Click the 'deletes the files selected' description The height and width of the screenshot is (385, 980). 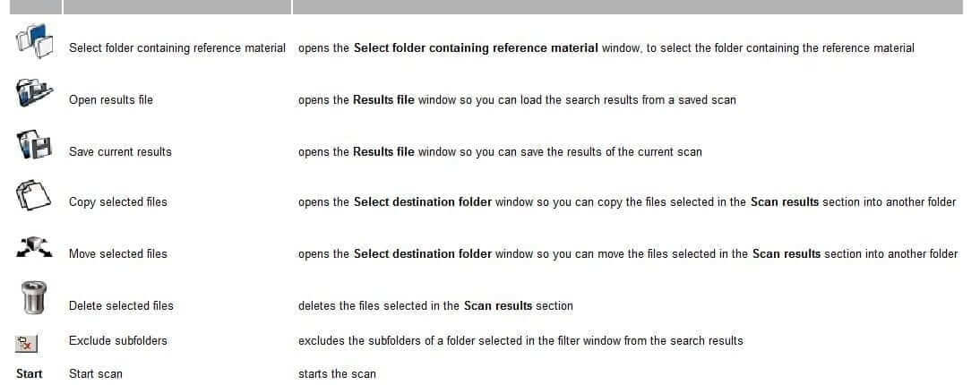(435, 306)
